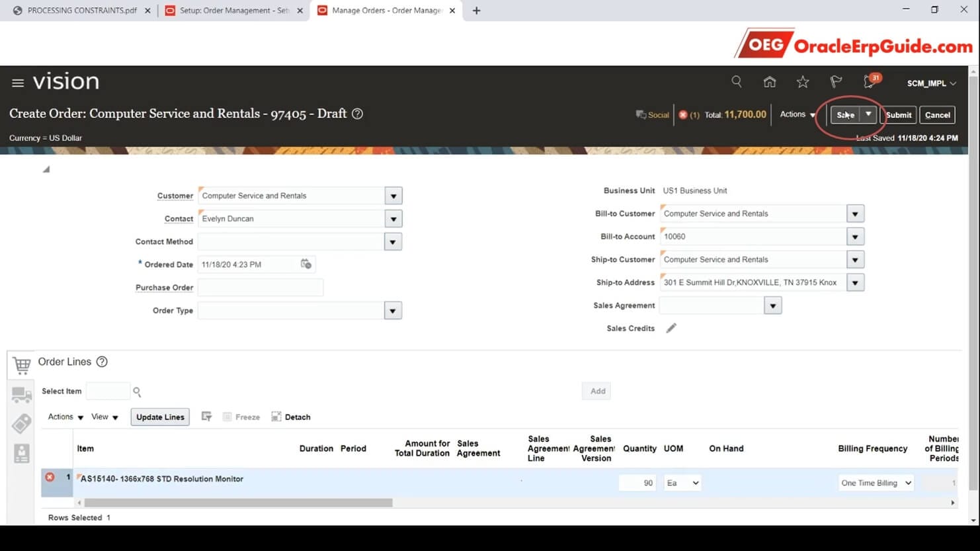Open the billing contact side tab icon
This screenshot has height=551, width=980.
pyautogui.click(x=22, y=453)
